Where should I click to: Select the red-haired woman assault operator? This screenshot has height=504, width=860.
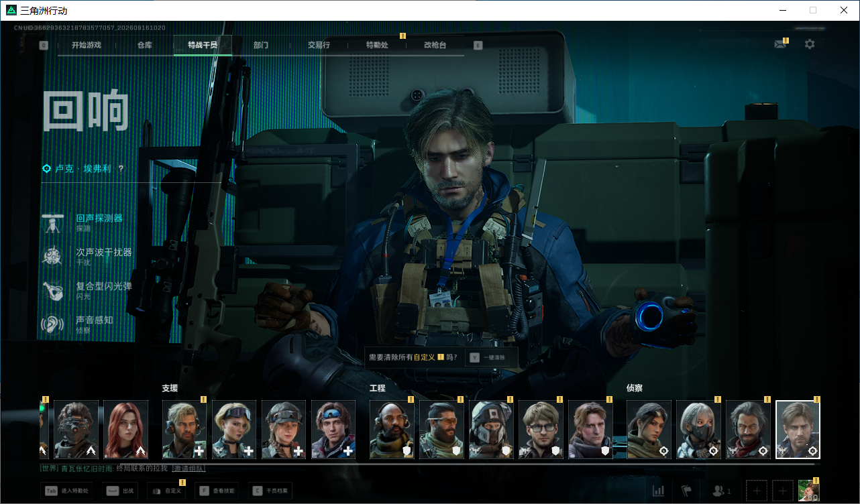pyautogui.click(x=125, y=430)
